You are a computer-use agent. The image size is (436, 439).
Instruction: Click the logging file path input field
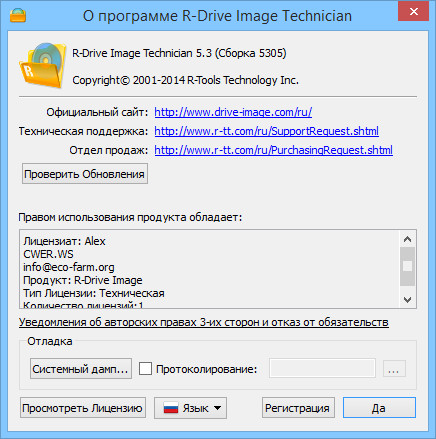322,368
